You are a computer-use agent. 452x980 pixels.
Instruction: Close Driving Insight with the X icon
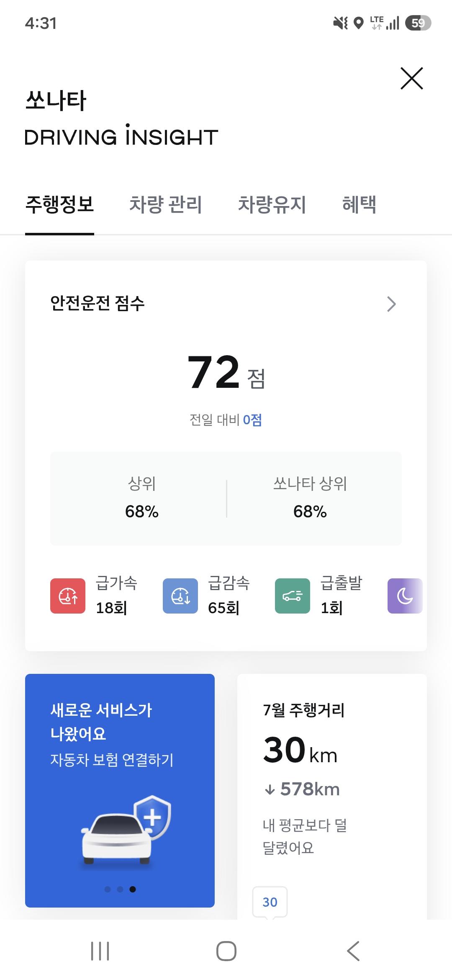[412, 78]
